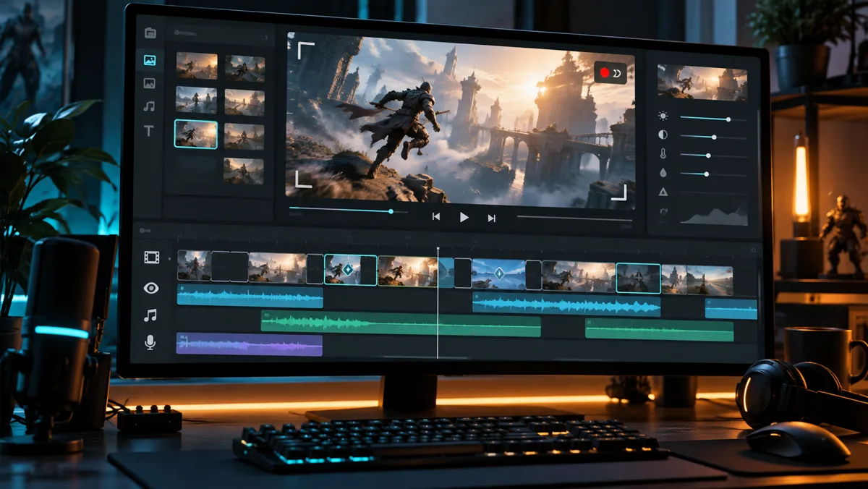This screenshot has height=489, width=868.
Task: Select the Text tool T icon
Action: pyautogui.click(x=149, y=131)
